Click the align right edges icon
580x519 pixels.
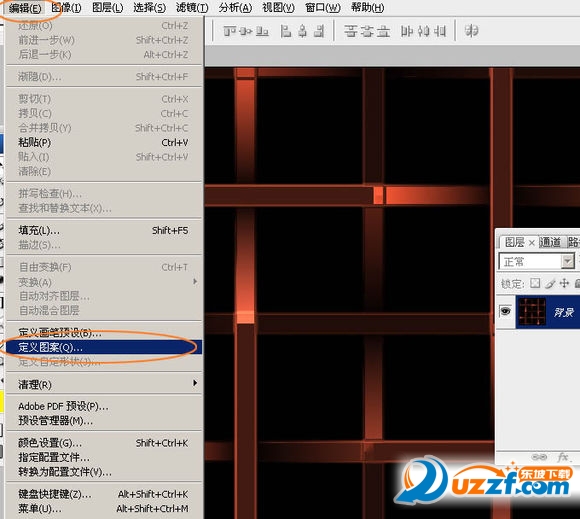pos(319,31)
